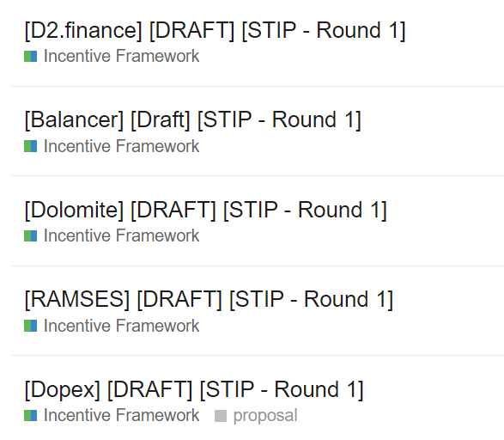Image resolution: width=504 pixels, height=440 pixels.
Task: Click green-blue category badge under D2.finance
Action: (x=31, y=56)
